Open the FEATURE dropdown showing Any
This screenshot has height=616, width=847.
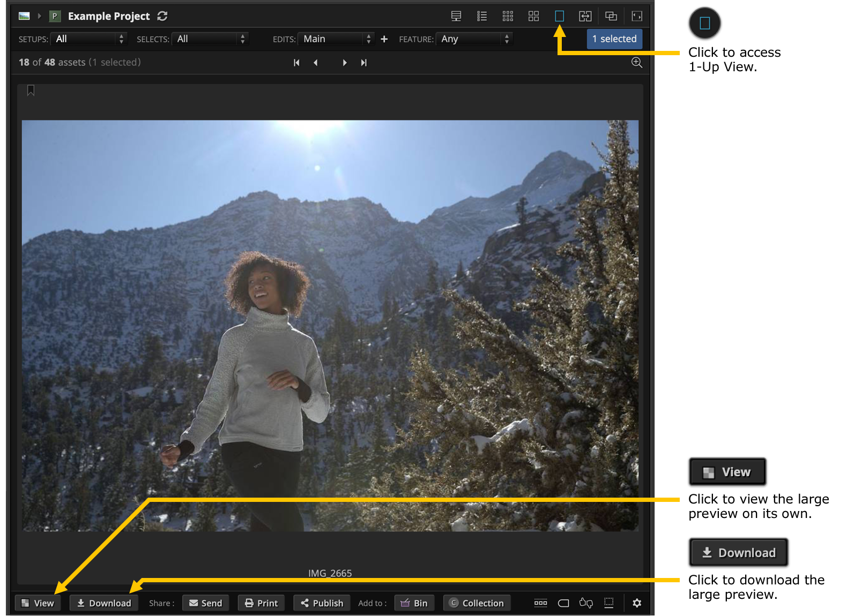tap(474, 39)
